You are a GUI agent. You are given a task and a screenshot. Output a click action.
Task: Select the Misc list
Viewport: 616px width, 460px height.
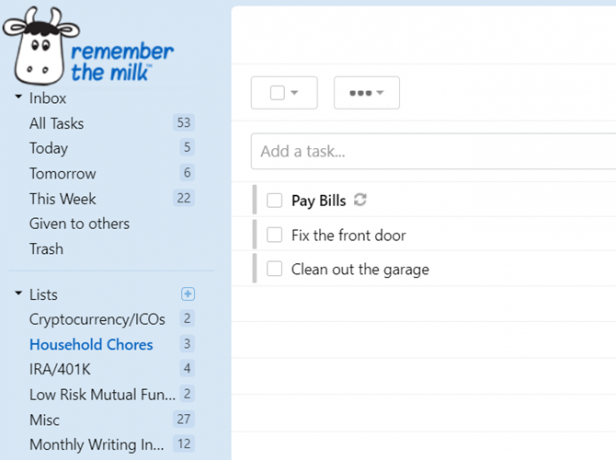(x=44, y=420)
